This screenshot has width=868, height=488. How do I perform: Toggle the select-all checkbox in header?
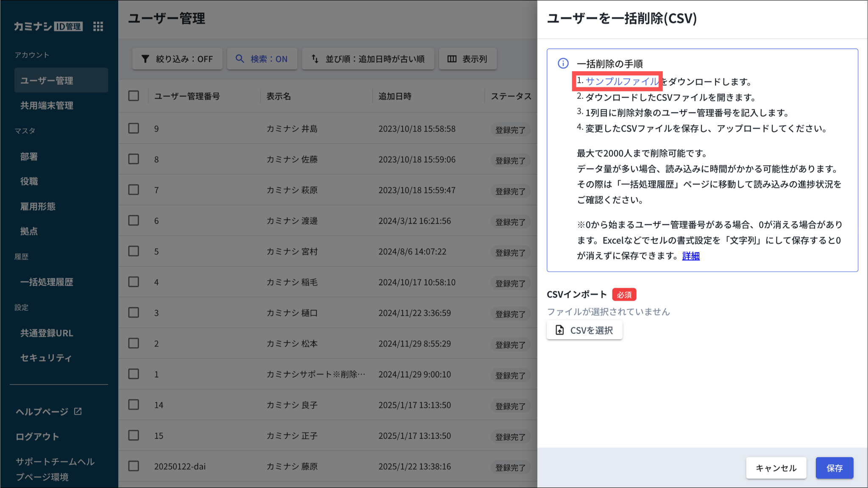tap(134, 96)
